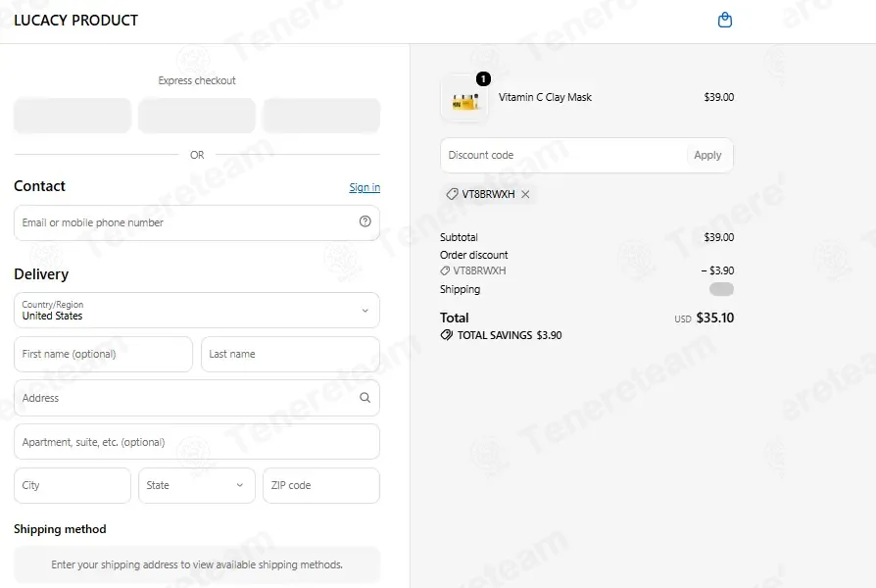Click the Delivery section heading
Screen dimensions: 876x588
coord(41,274)
